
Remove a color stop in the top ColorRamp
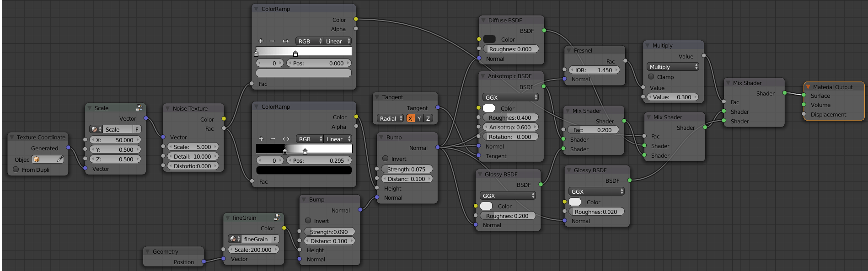273,41
